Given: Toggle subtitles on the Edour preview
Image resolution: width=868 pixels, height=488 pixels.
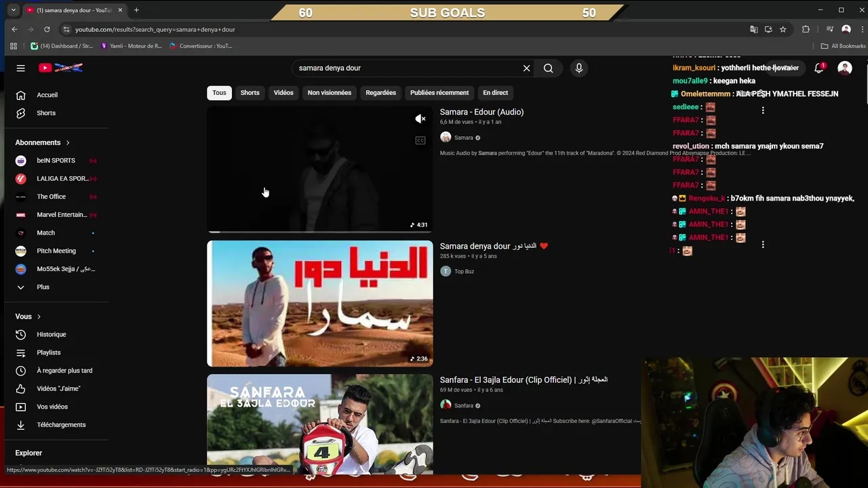Looking at the screenshot, I should coord(420,141).
